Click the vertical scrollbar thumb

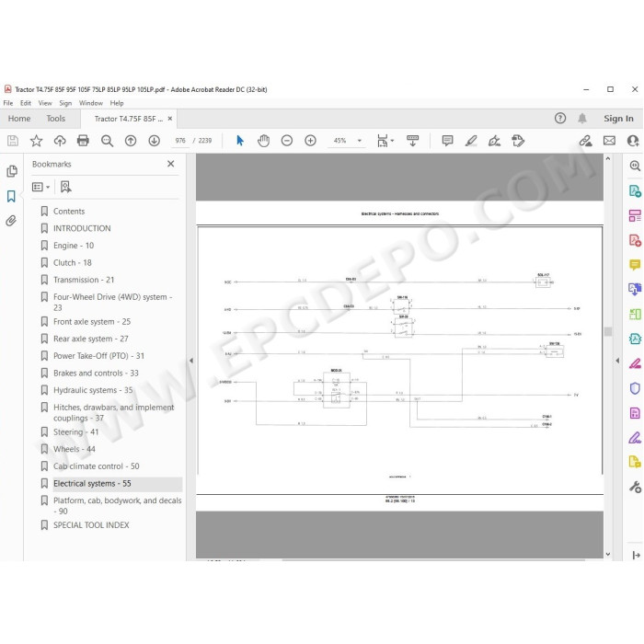click(608, 331)
